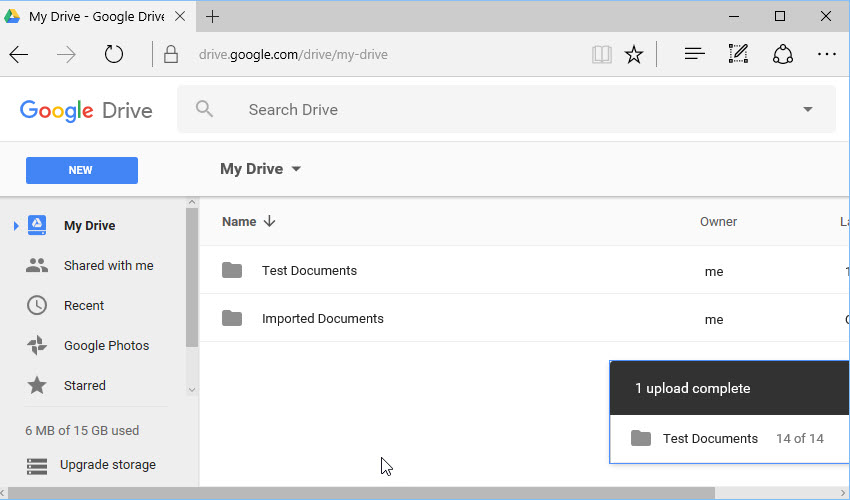This screenshot has height=500, width=850.
Task: Click the Imported Documents folder icon
Action: (x=232, y=318)
